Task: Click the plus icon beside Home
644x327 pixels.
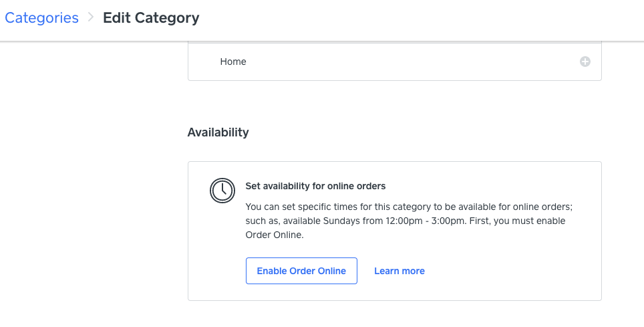Action: tap(585, 62)
